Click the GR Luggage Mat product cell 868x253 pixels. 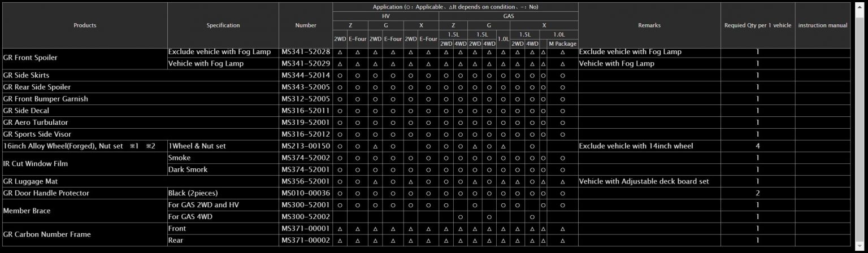pyautogui.click(x=85, y=181)
